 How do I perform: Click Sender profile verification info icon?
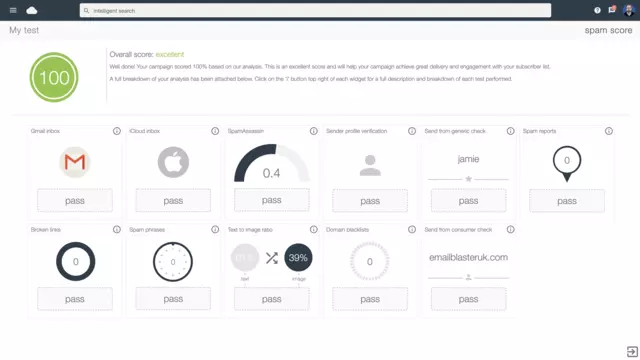(x=412, y=131)
